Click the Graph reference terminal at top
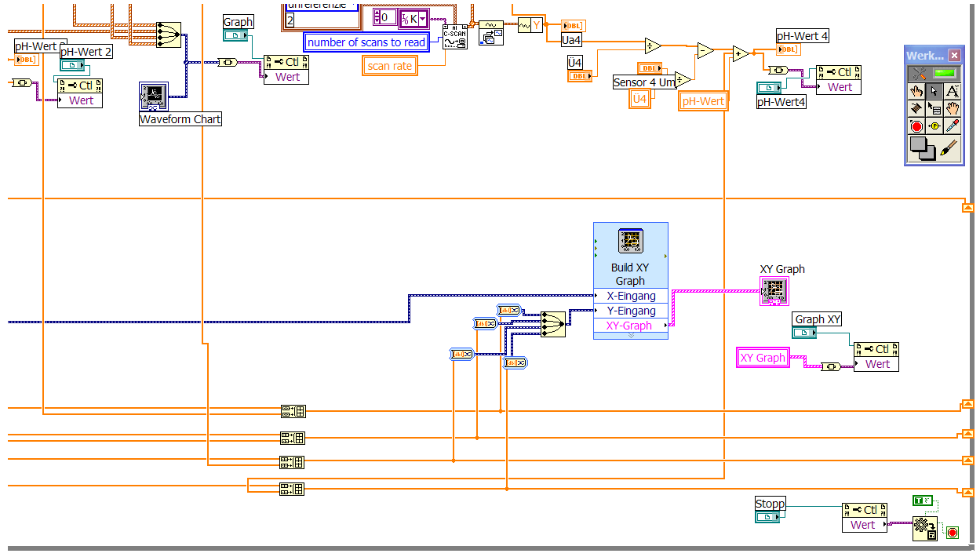The width and height of the screenshot is (980, 557). click(236, 35)
